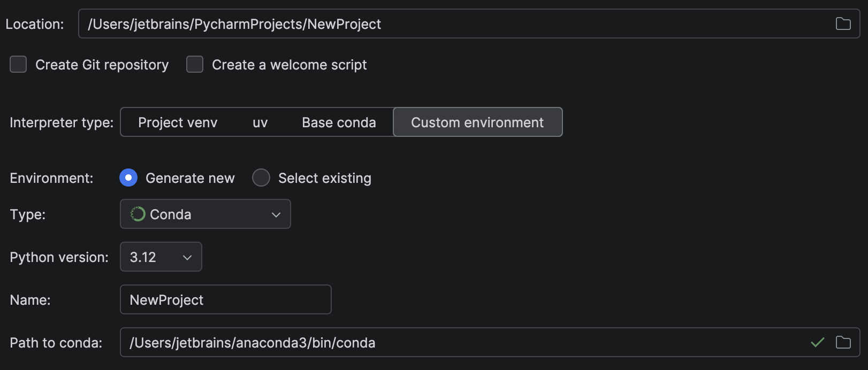Click the NewProject name text
Image resolution: width=868 pixels, height=370 pixels.
point(166,299)
